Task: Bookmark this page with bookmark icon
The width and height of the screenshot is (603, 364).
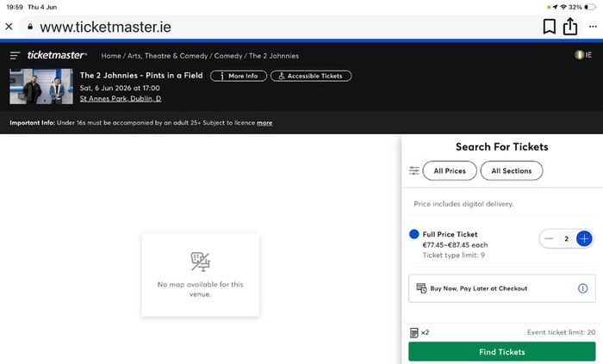Action: click(550, 27)
